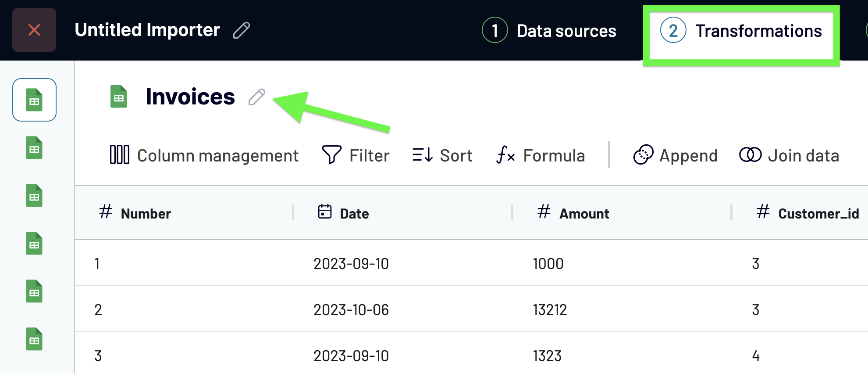Open the Sort options
The width and height of the screenshot is (868, 373).
442,155
